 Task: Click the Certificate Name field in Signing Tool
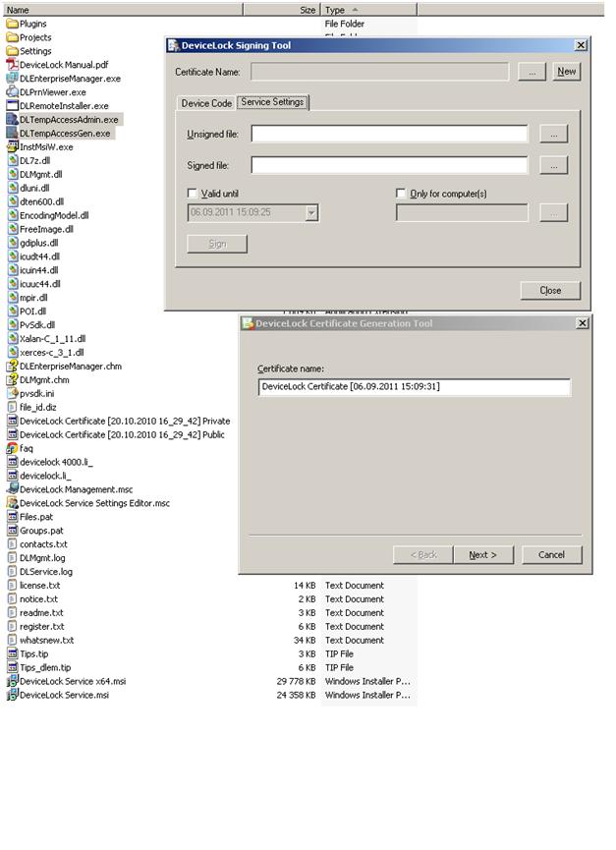click(x=380, y=72)
